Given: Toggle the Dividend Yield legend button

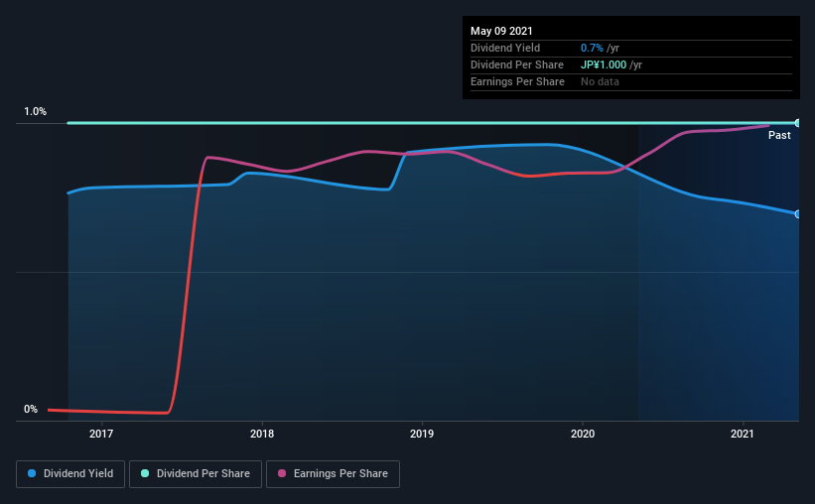Looking at the screenshot, I should point(70,474).
